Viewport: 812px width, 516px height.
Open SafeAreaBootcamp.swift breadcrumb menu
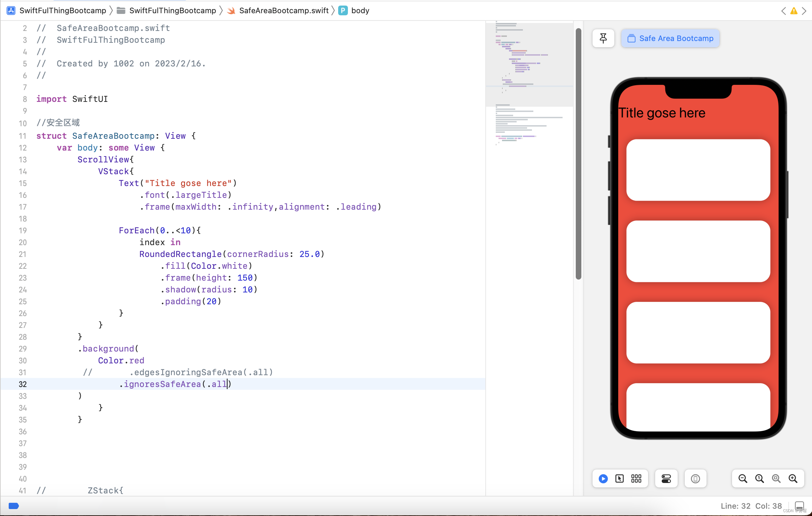[284, 10]
